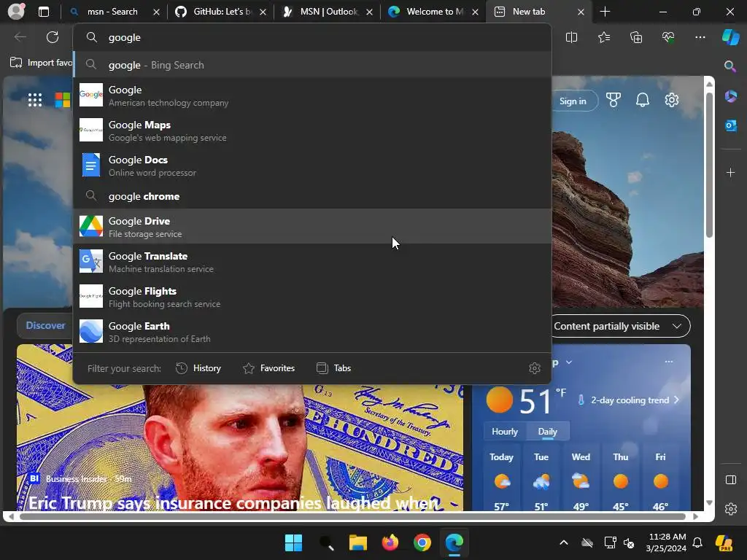
Task: Choose the Google Drive suggestion
Action: coord(312,227)
